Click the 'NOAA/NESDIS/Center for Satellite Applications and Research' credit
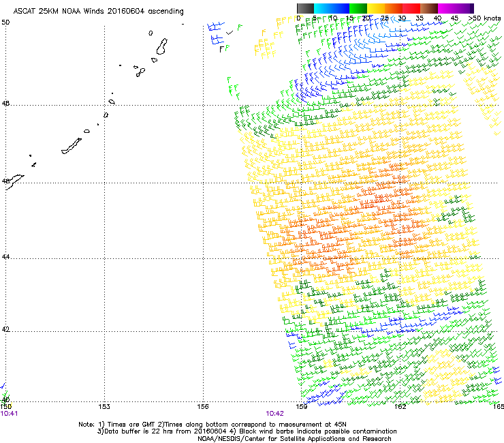This screenshot has width=504, height=443. click(x=294, y=439)
